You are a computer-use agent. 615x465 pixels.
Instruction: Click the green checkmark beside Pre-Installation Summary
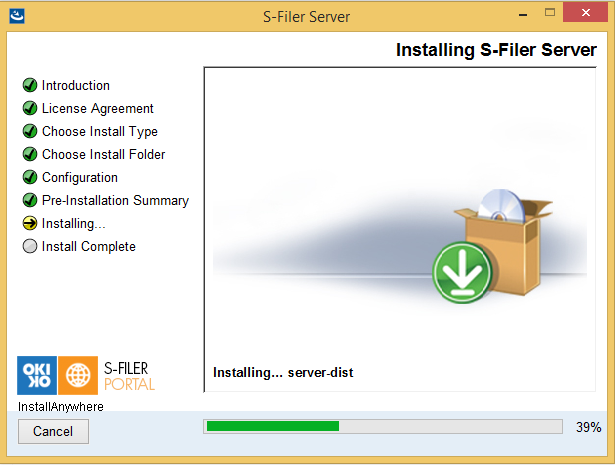click(30, 200)
